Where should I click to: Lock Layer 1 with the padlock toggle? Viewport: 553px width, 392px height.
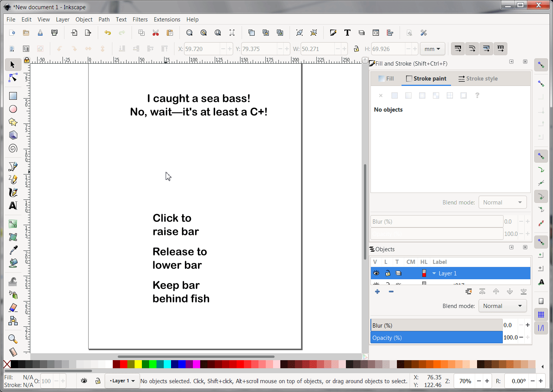click(x=388, y=273)
